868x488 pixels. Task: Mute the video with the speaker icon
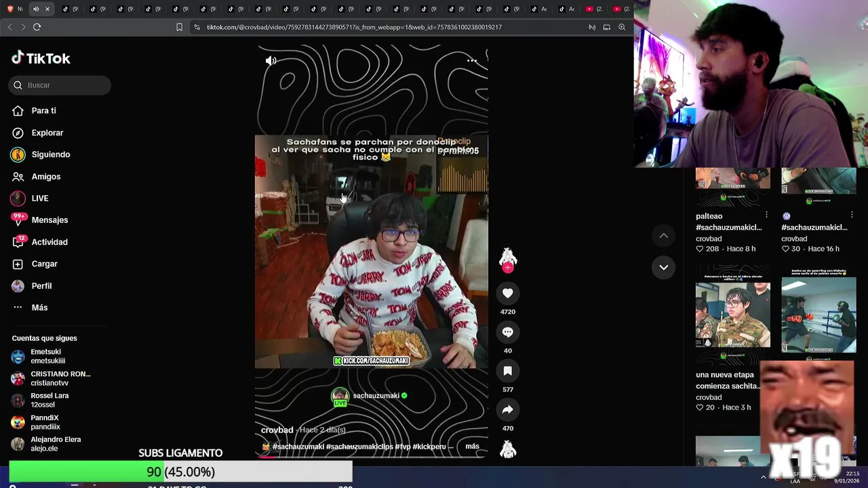(x=271, y=61)
